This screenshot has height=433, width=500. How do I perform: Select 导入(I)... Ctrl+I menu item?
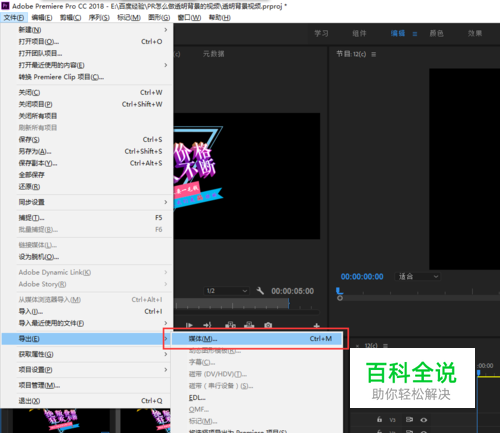tap(87, 311)
